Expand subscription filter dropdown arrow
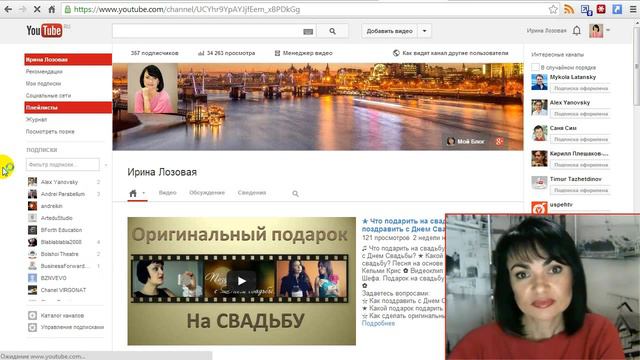 106,165
